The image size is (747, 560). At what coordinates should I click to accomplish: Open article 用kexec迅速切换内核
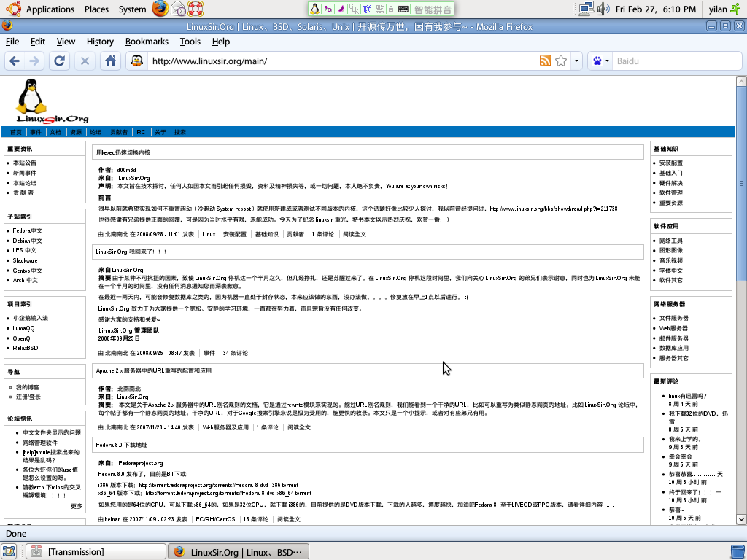pyautogui.click(x=123, y=152)
